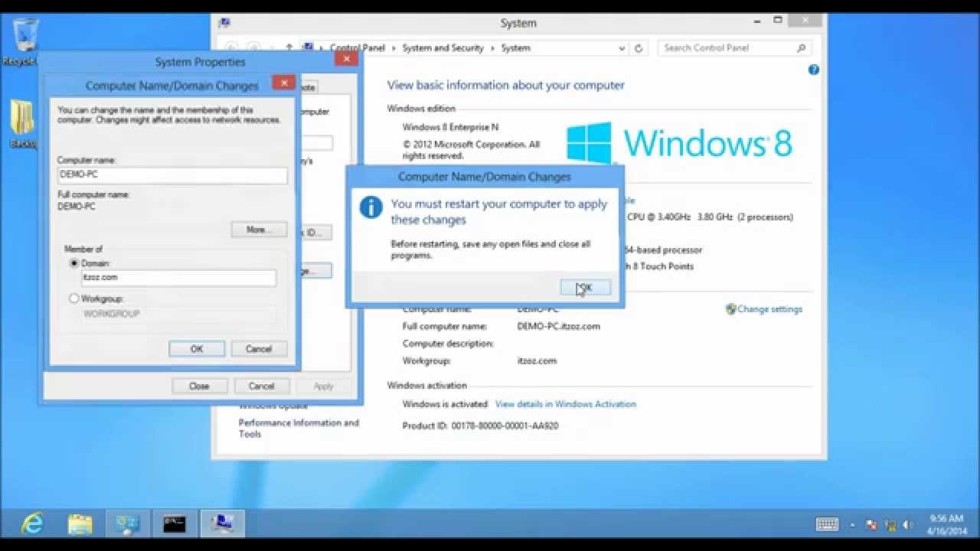
Task: Click the refresh icon in address bar
Action: tap(639, 48)
